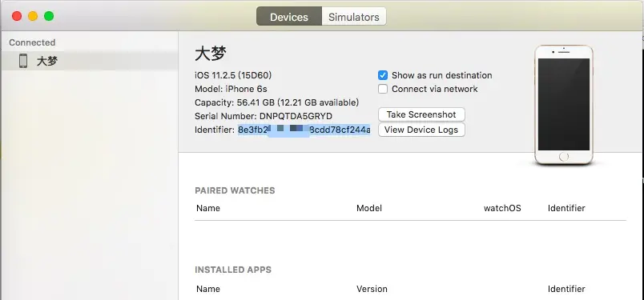Click Model column header in Paired Watches
This screenshot has width=644, height=300.
368,208
